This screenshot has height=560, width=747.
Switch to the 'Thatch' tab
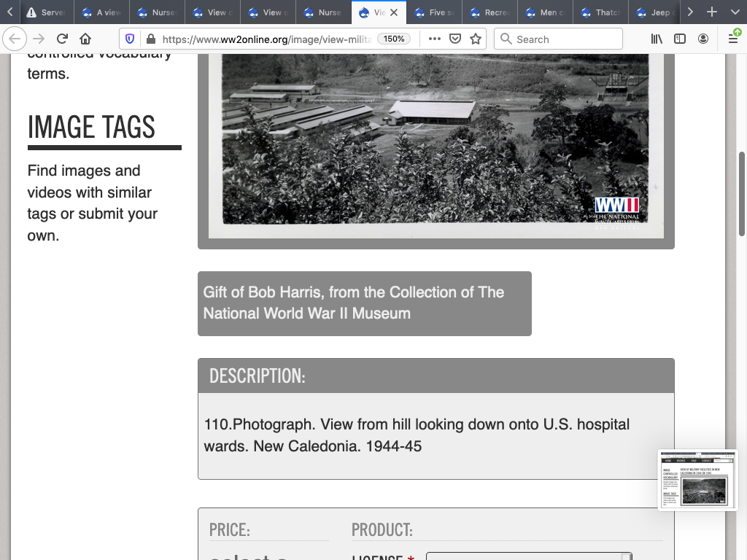point(600,12)
